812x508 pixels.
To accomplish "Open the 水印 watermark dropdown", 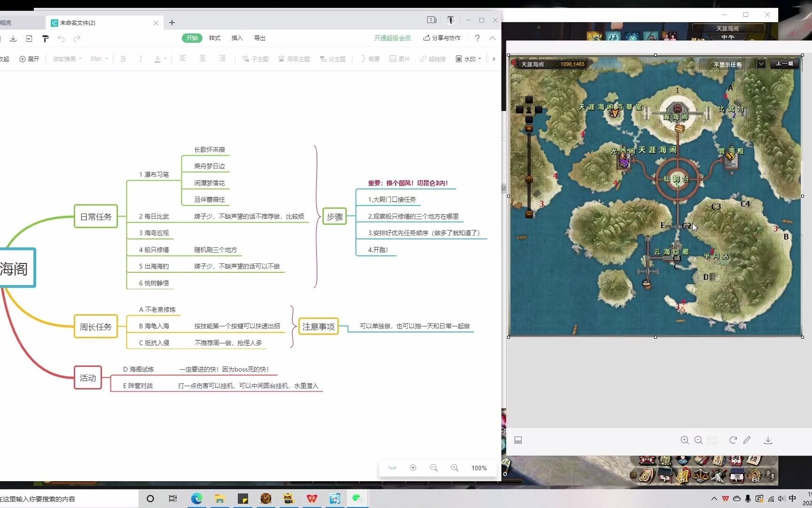I will tap(468, 59).
